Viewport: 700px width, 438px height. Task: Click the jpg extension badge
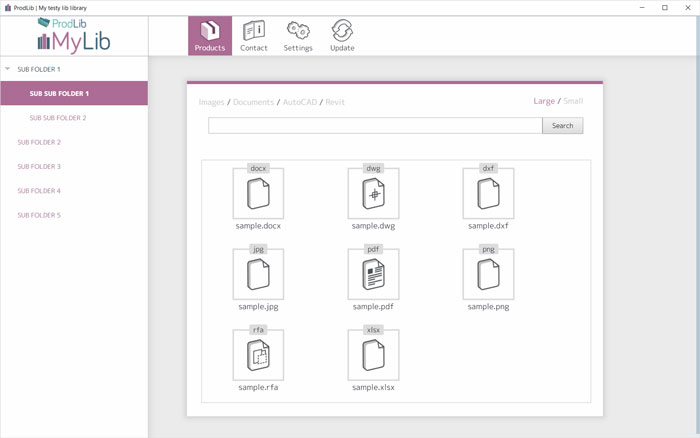258,249
